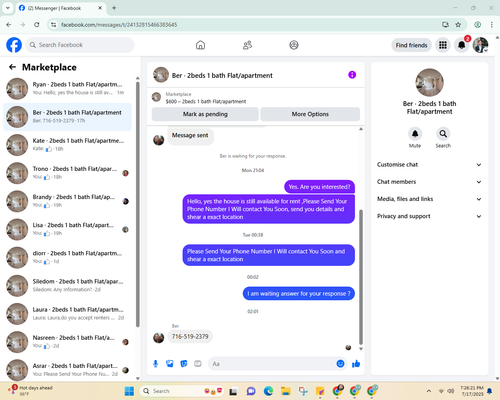Open the Brandy conversation

(x=67, y=201)
